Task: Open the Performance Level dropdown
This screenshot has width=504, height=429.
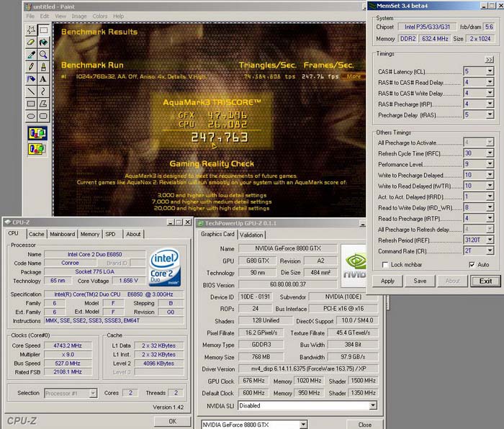Action: 490,164
